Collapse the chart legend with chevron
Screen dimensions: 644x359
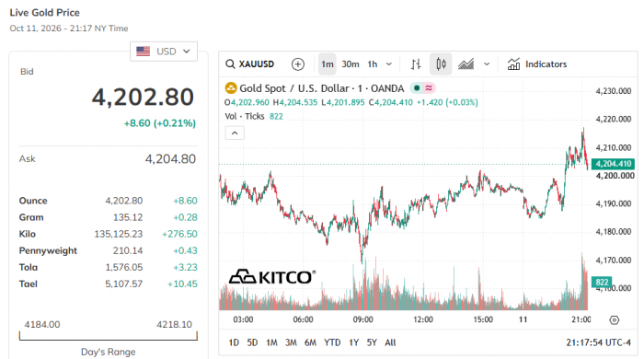(x=235, y=133)
